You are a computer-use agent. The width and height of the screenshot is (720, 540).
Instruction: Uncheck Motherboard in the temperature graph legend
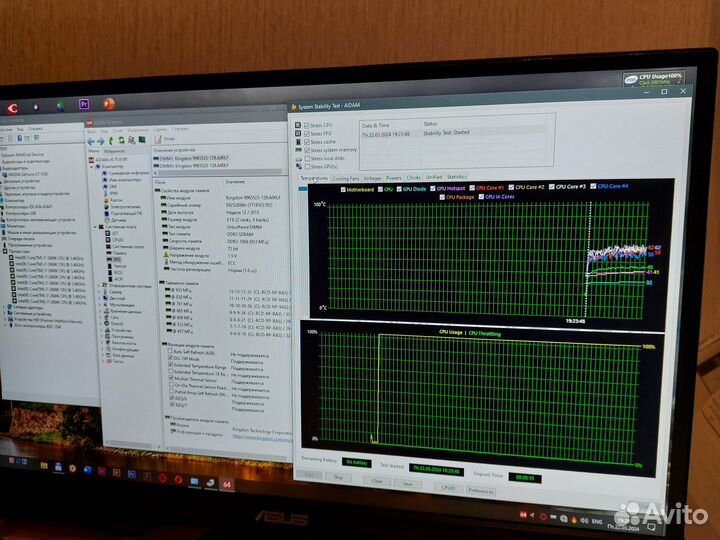[343, 190]
